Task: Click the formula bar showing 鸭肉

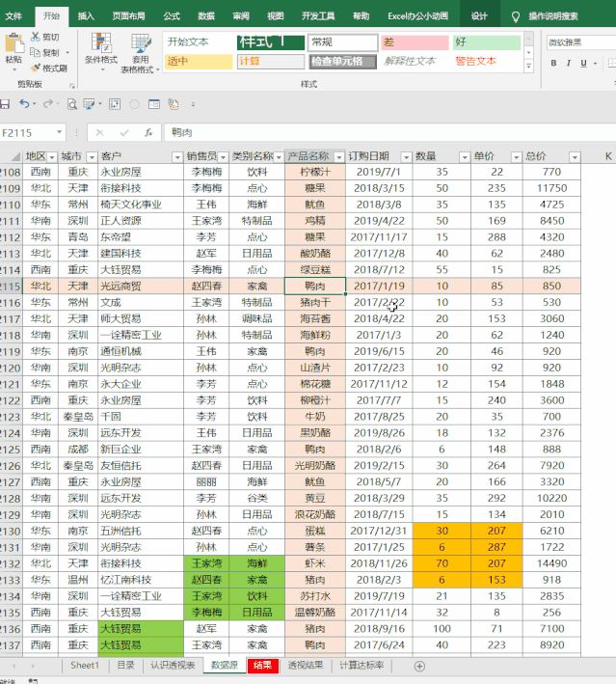Action: pyautogui.click(x=389, y=132)
